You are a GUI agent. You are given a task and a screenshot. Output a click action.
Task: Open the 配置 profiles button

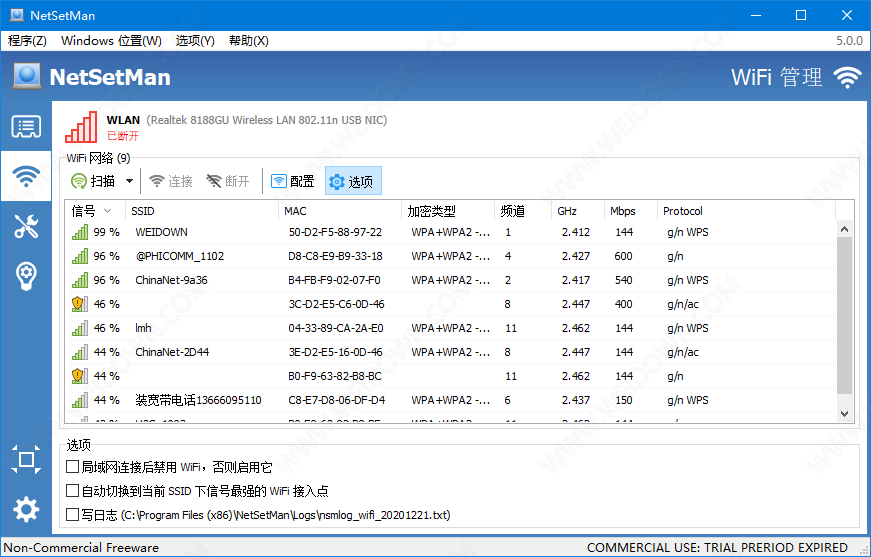(x=293, y=181)
